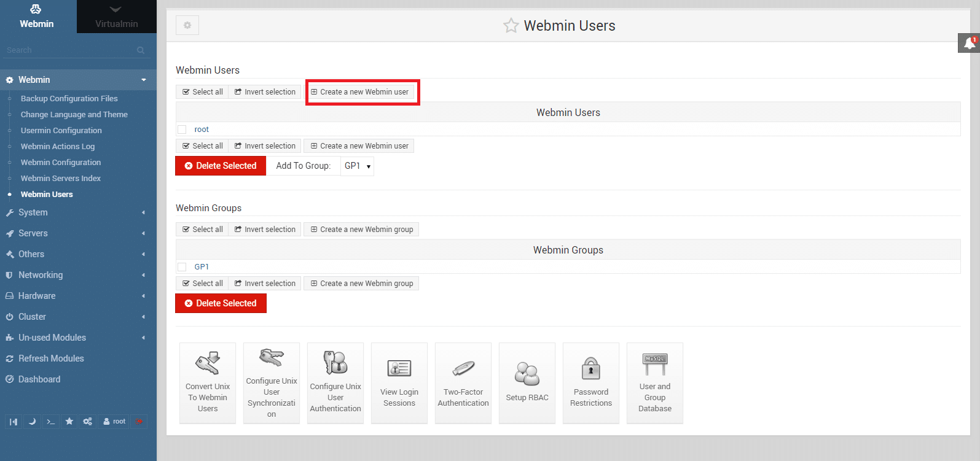Open Configure Unix User Synchronization
The image size is (980, 461).
tap(272, 383)
